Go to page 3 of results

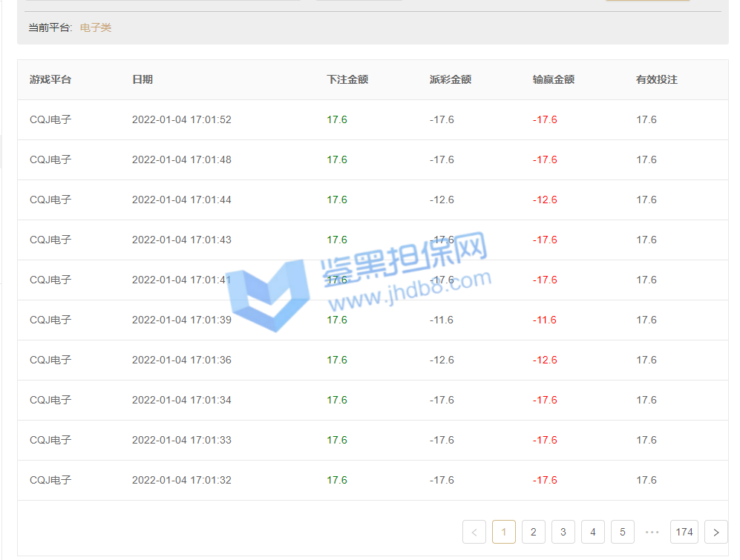563,532
